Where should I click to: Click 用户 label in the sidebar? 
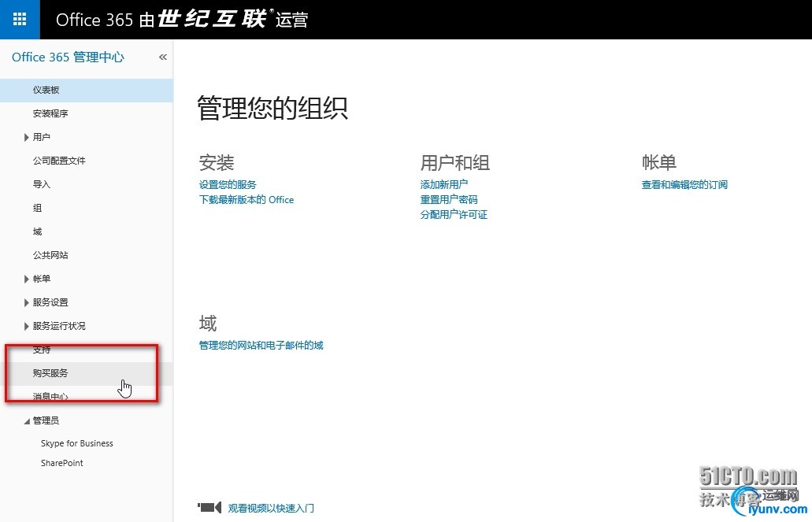tap(42, 137)
